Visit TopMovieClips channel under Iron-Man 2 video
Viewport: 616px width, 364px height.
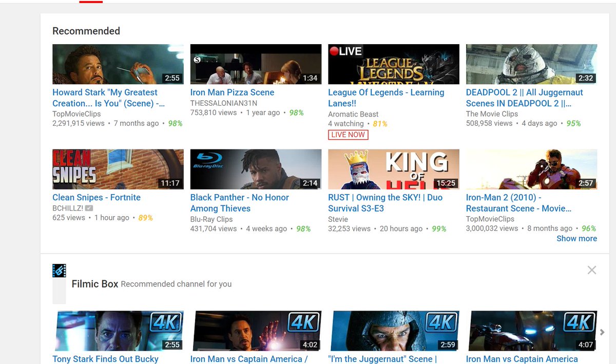490,219
